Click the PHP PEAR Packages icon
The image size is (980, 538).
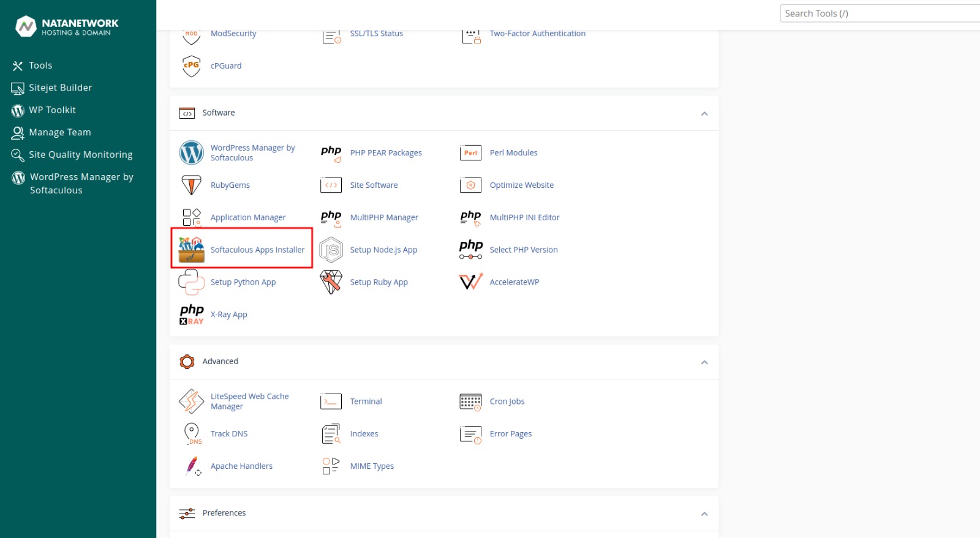(x=331, y=153)
